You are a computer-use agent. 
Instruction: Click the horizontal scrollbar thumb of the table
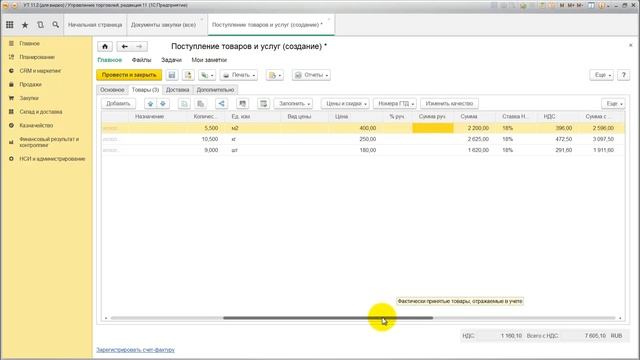328,318
